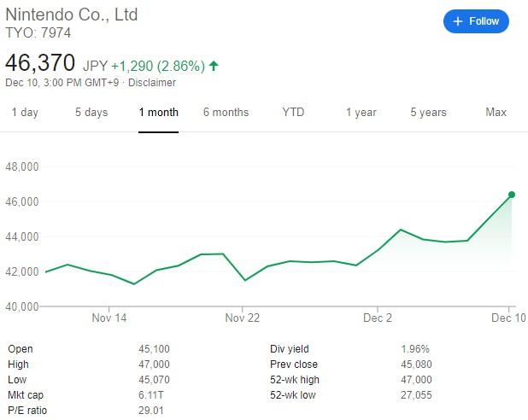The image size is (528, 420).
Task: Open the Disclaimer link
Action: (152, 83)
